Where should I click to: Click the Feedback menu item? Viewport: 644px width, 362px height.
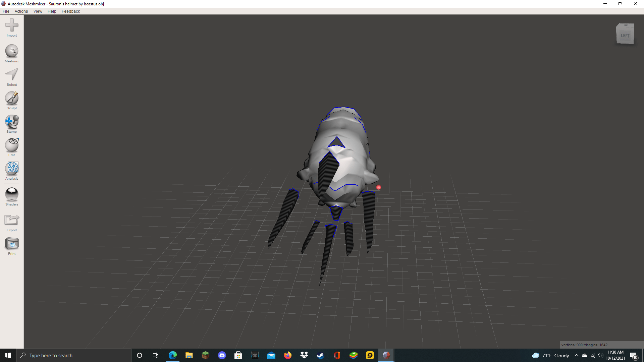[70, 11]
